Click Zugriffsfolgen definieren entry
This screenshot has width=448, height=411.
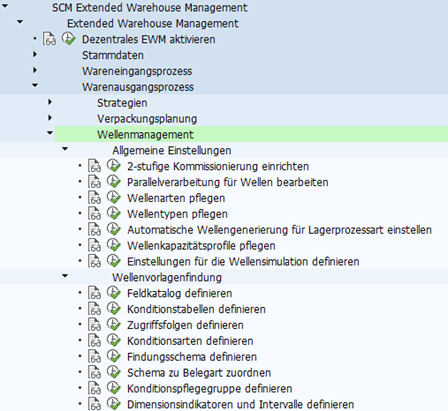coord(185,325)
